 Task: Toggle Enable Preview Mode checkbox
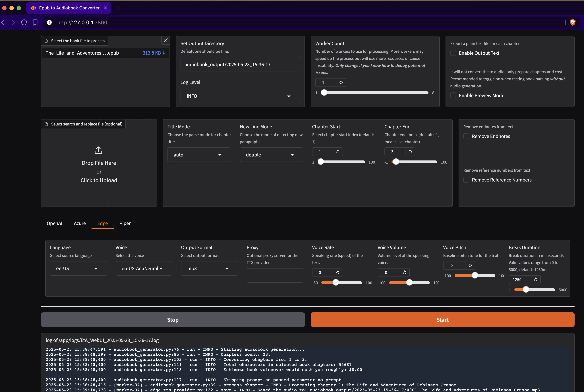[x=453, y=96]
